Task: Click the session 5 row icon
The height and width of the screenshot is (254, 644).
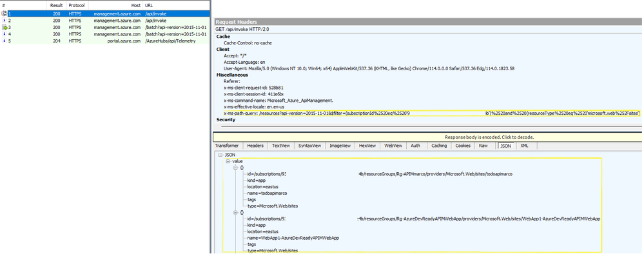Action: coord(5,41)
